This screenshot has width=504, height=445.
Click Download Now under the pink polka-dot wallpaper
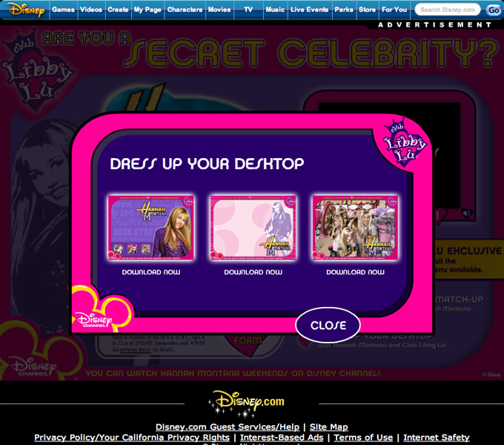click(253, 272)
